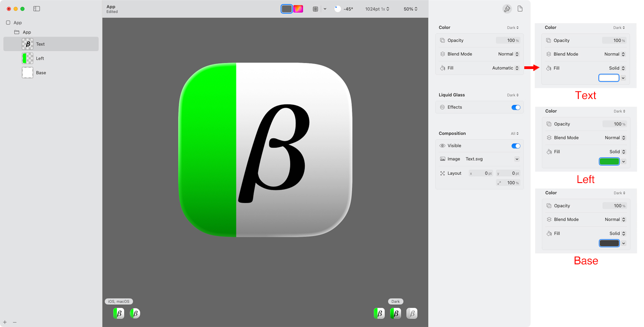The height and width of the screenshot is (327, 644).
Task: Open the Image Text.svg dropdown
Action: tap(517, 159)
